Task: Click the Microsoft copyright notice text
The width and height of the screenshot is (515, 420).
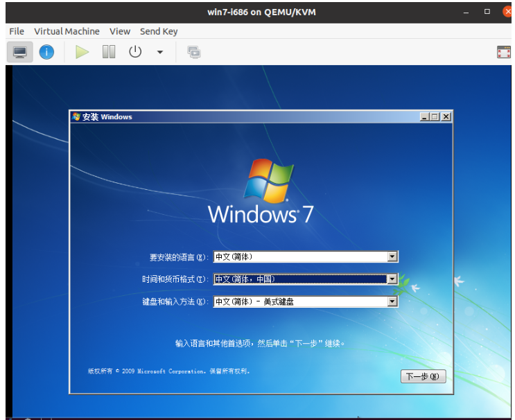Action: tap(169, 371)
